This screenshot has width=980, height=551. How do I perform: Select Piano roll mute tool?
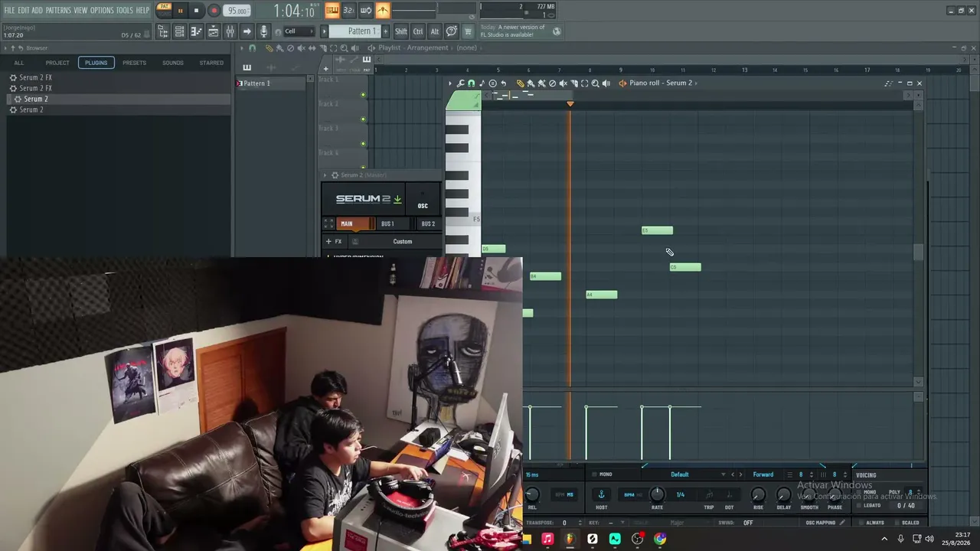click(x=563, y=83)
